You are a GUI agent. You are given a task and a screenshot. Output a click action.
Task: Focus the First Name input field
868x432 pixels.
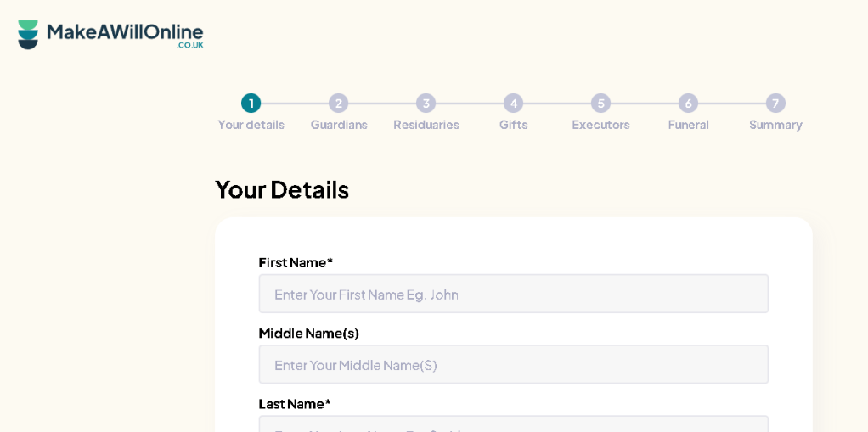(x=513, y=294)
